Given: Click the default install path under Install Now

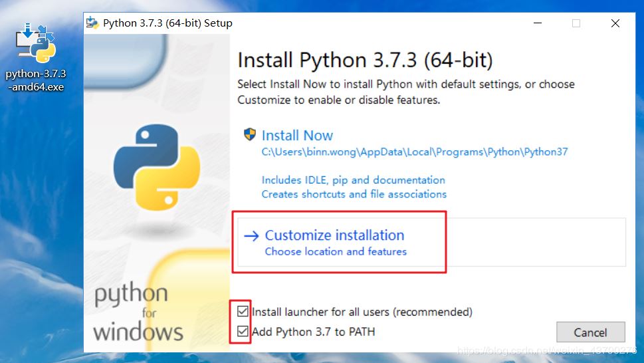Looking at the screenshot, I should click(x=415, y=152).
